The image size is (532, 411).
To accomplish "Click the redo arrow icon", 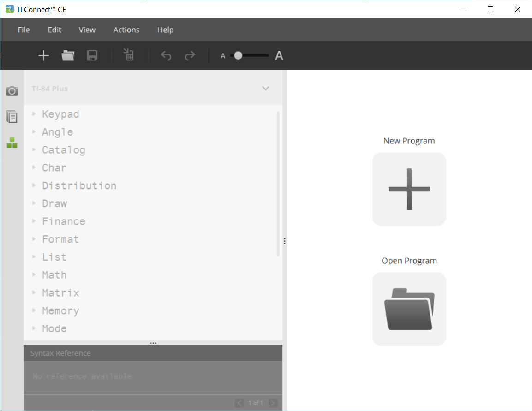I will pos(190,56).
